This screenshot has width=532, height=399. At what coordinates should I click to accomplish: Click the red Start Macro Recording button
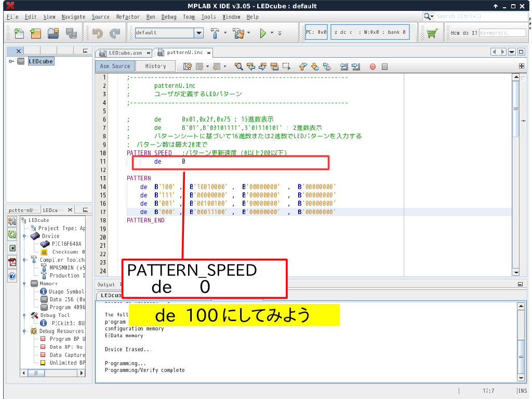pyautogui.click(x=373, y=66)
